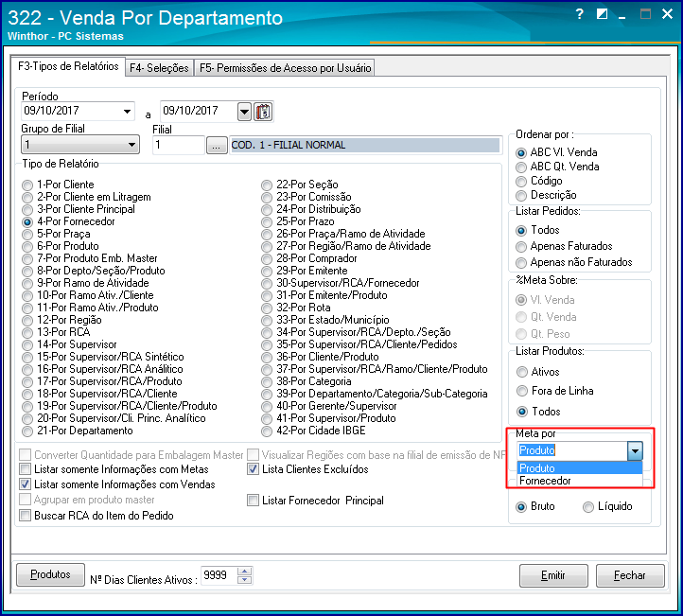
Task: Toggle Listar somente Informações com Vendas checkbox
Action: click(117, 484)
